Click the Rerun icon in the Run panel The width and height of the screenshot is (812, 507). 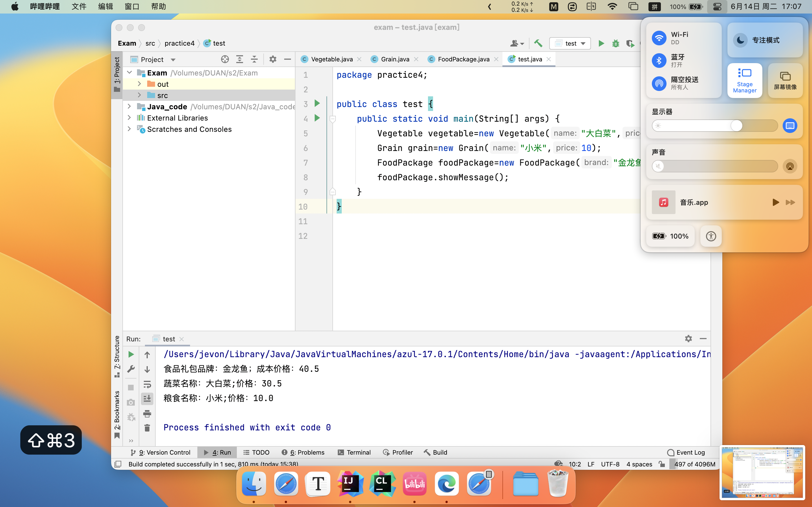tap(131, 354)
